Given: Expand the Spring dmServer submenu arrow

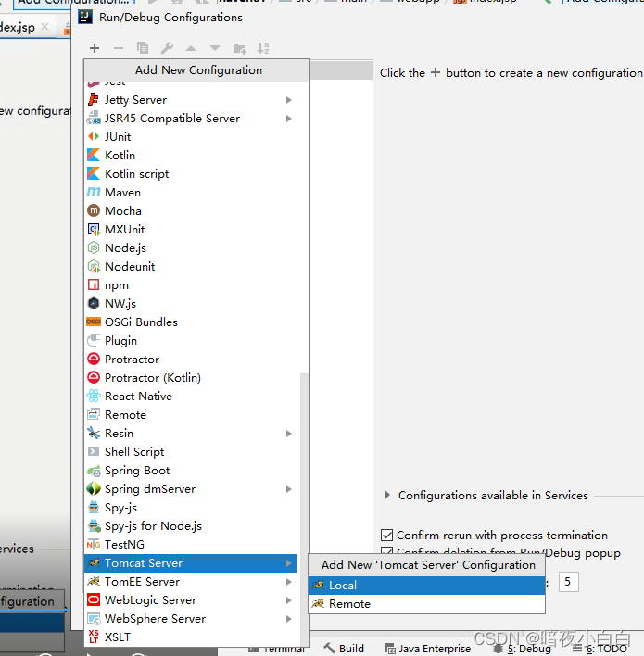Looking at the screenshot, I should pyautogui.click(x=289, y=488).
